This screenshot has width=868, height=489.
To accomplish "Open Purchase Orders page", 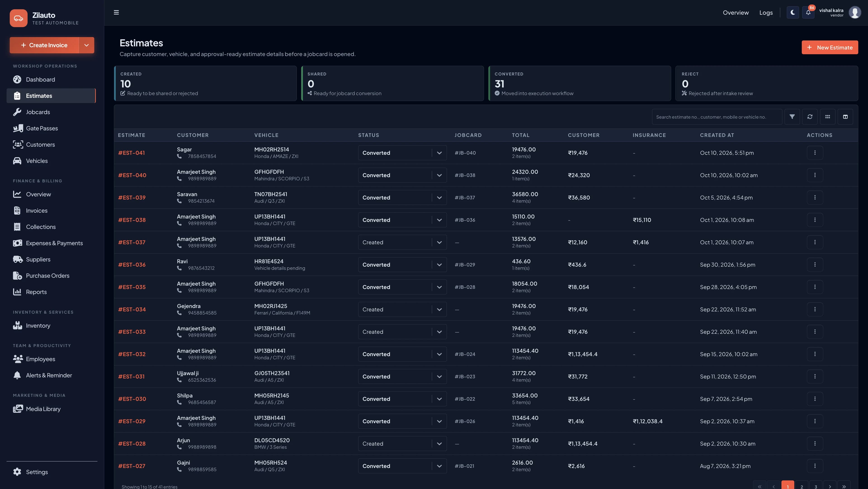I will (x=51, y=275).
